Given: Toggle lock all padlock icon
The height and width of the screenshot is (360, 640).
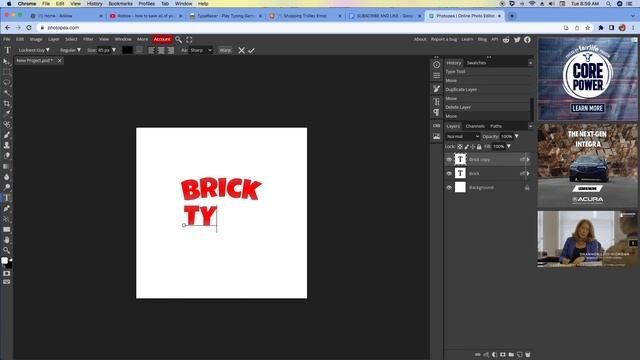Looking at the screenshot, I should click(x=479, y=147).
